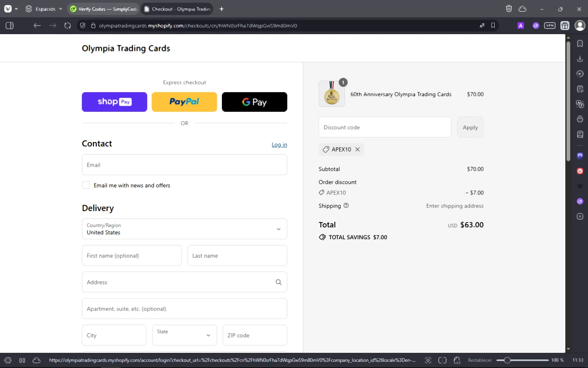Open the Translate side panel

[x=580, y=104]
